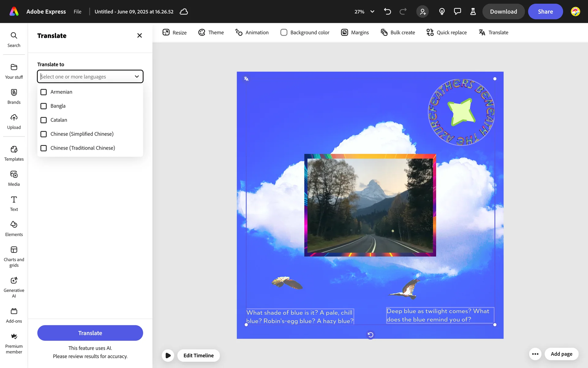
Task: Toggle the Background color swatch
Action: [x=284, y=33]
